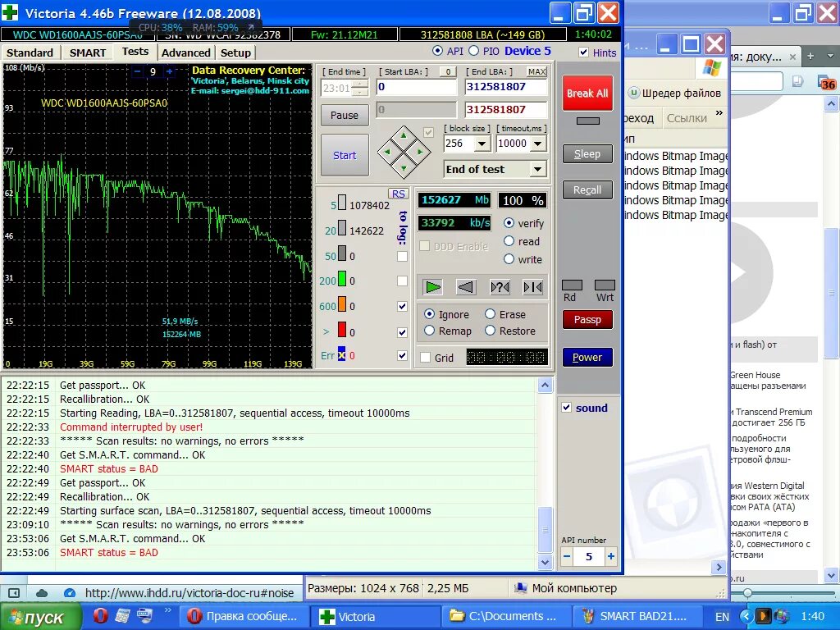Toggle the to-log checkbox for 600 ms
The image size is (840, 630).
pos(402,307)
